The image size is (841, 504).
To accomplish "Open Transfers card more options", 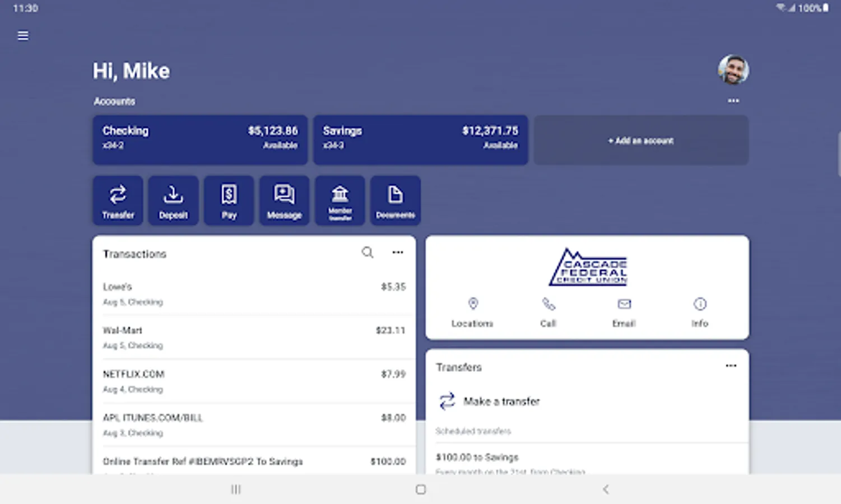I will pyautogui.click(x=731, y=366).
